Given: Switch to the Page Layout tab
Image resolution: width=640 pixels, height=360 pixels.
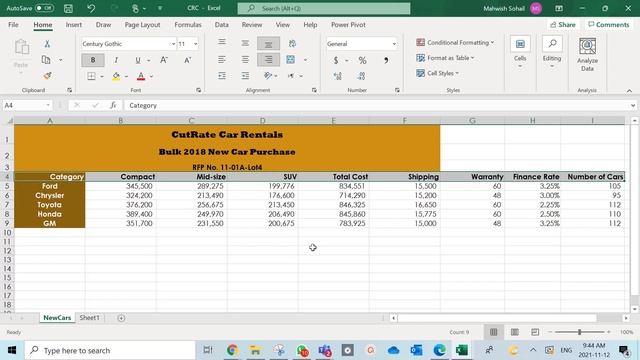Looking at the screenshot, I should point(142,25).
